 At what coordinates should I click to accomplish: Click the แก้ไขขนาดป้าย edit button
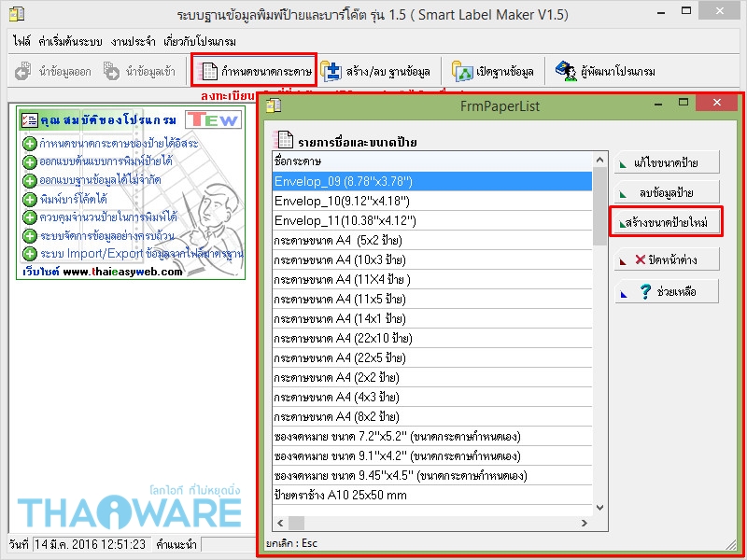click(666, 162)
